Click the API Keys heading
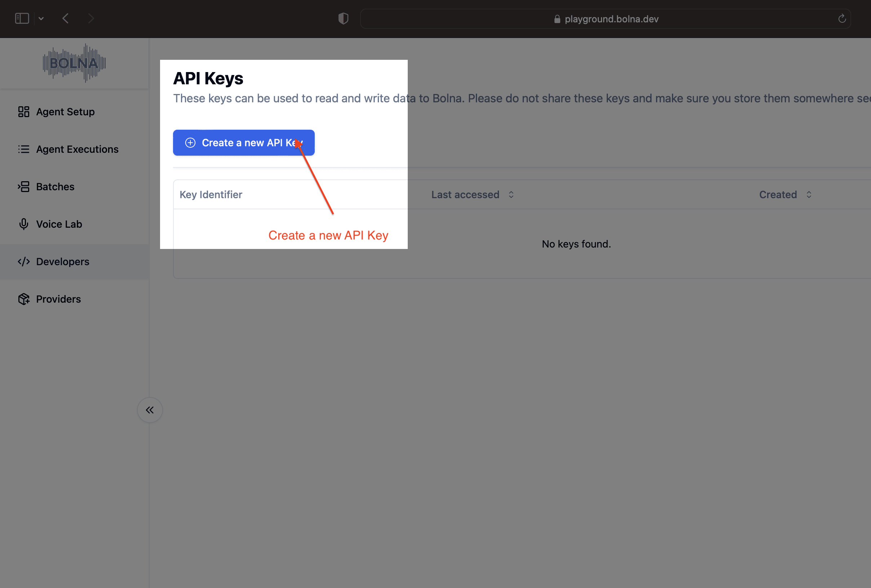The height and width of the screenshot is (588, 871). (x=208, y=78)
